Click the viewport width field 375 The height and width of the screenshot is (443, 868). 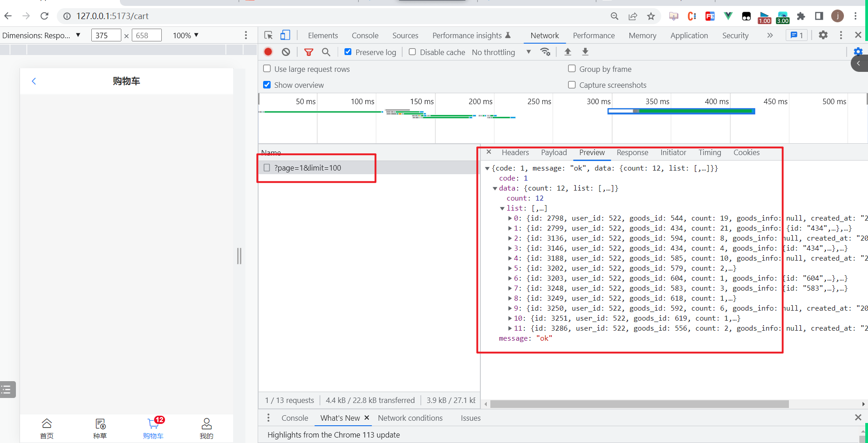[x=106, y=35]
